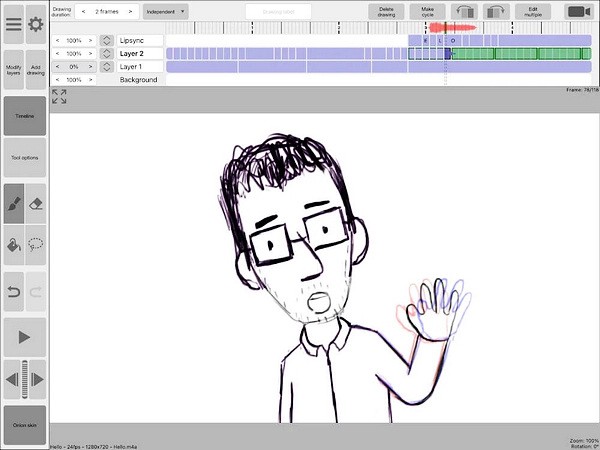Image resolution: width=600 pixels, height=450 pixels.
Task: Toggle the Timeline panel button
Action: point(24,116)
